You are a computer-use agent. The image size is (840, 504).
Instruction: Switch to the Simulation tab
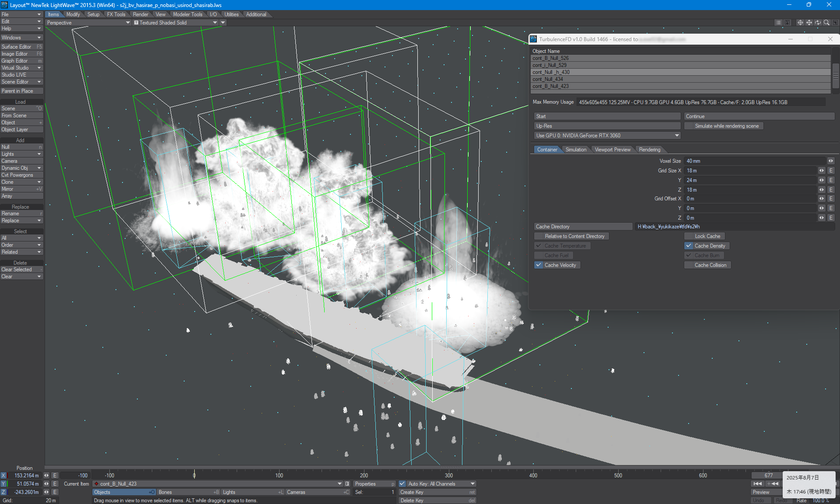576,150
